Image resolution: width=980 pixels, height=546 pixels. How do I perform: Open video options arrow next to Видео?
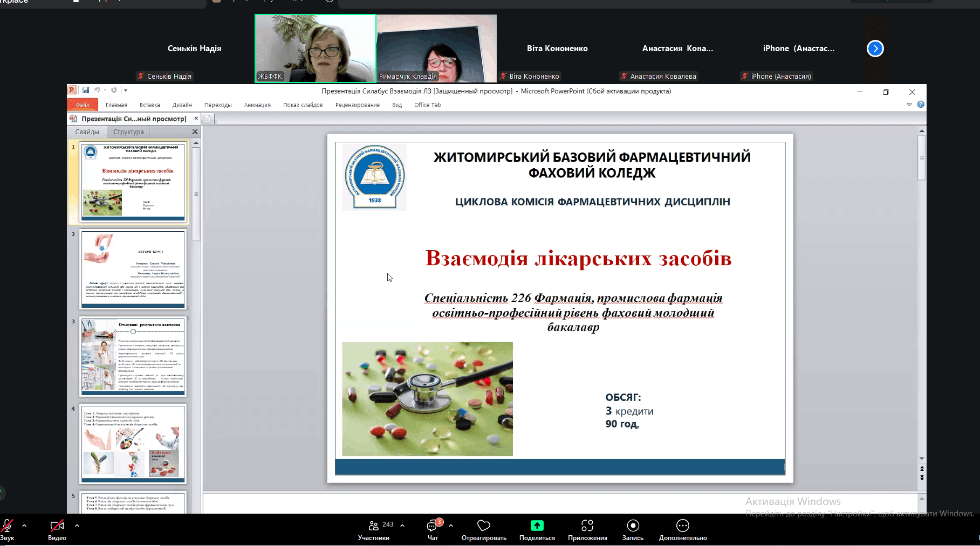click(x=77, y=525)
